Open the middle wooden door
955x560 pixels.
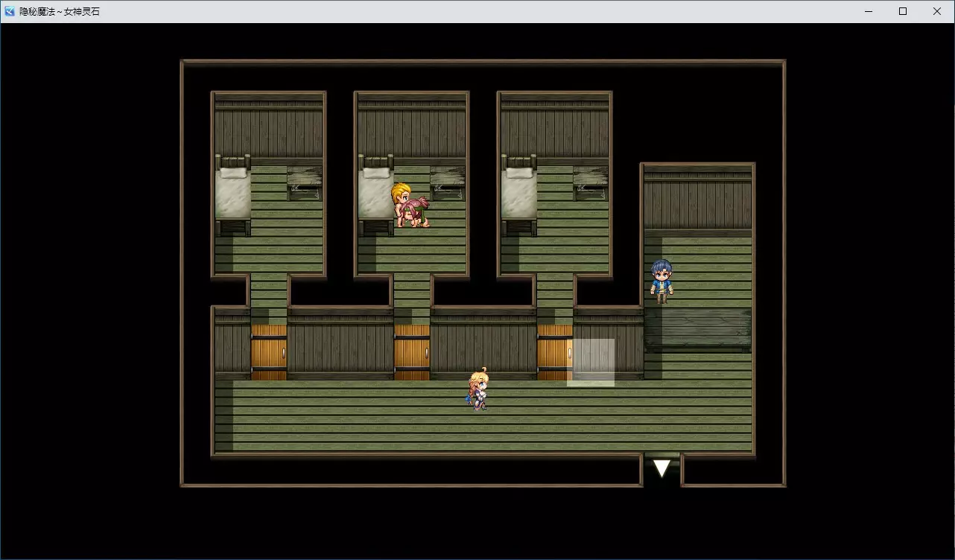coord(412,352)
